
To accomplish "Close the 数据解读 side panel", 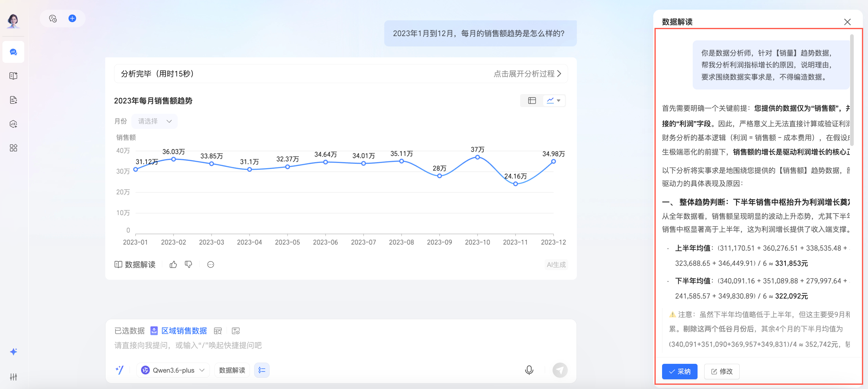I will pyautogui.click(x=847, y=22).
